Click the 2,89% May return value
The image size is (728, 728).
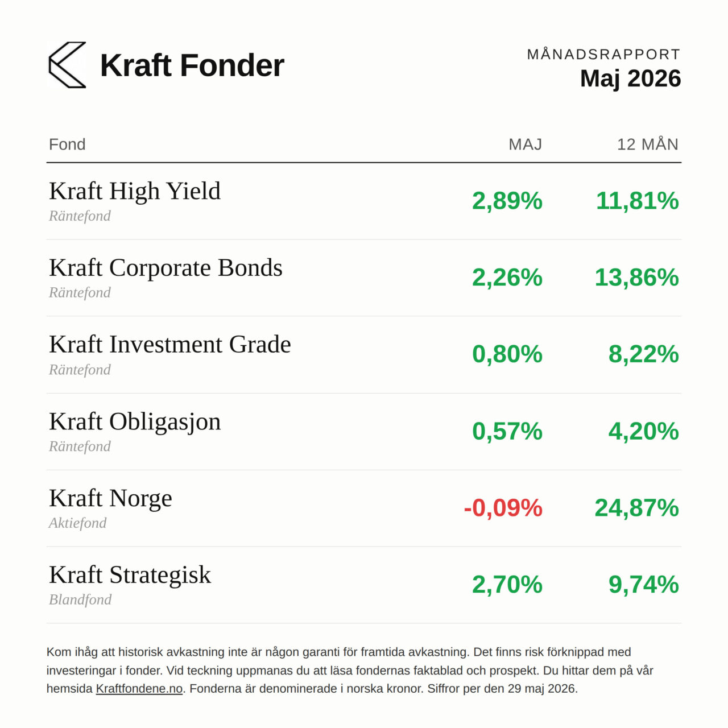pos(507,201)
